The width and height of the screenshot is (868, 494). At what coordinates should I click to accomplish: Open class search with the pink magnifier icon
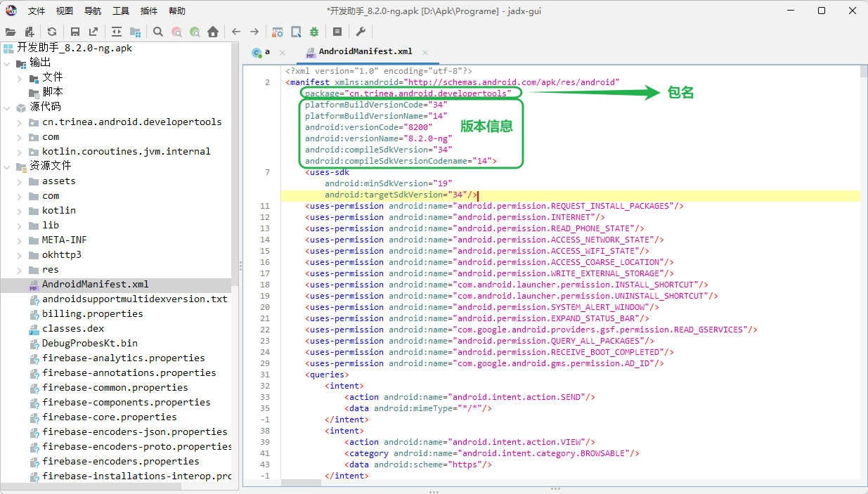176,32
